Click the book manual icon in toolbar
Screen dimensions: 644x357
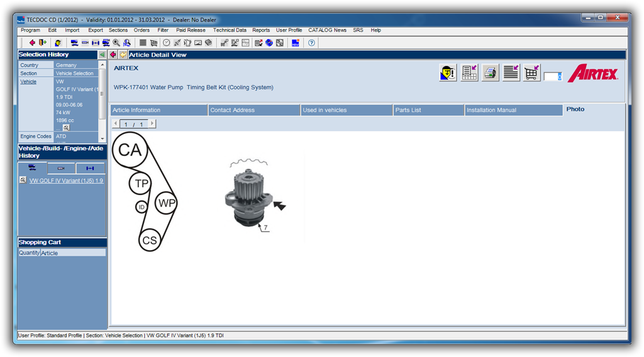(209, 43)
